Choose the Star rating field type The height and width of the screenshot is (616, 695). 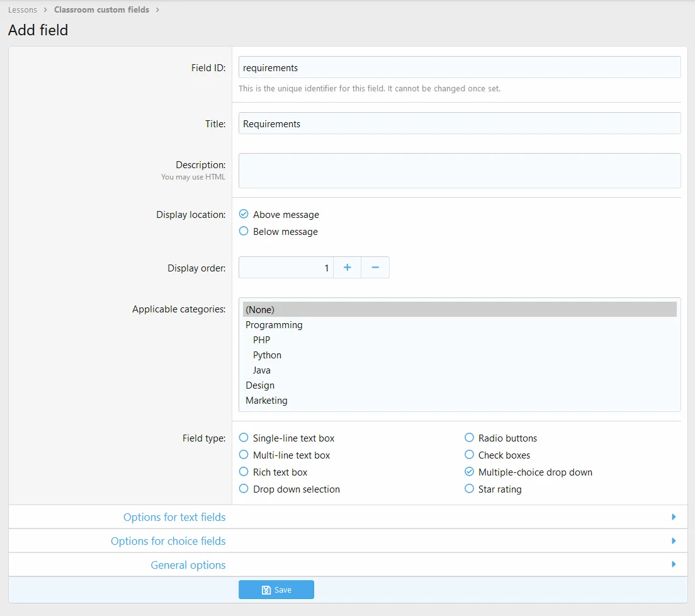coord(469,489)
